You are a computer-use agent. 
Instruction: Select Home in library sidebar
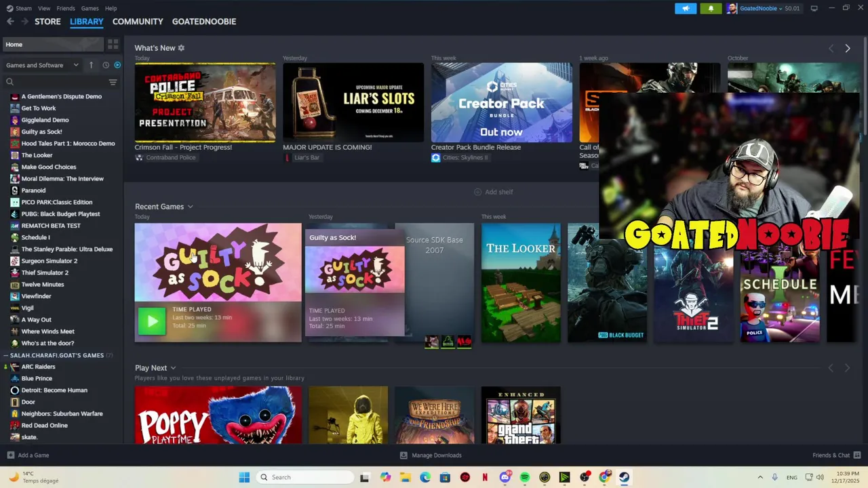(x=53, y=44)
